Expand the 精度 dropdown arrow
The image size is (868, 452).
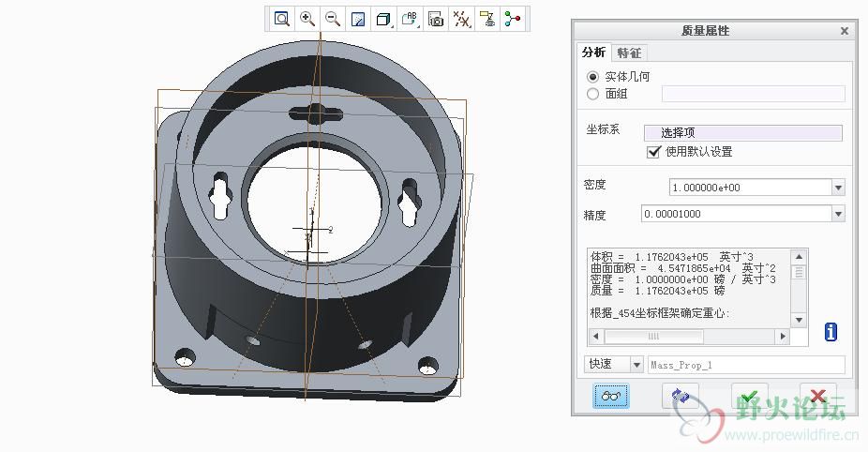point(839,214)
